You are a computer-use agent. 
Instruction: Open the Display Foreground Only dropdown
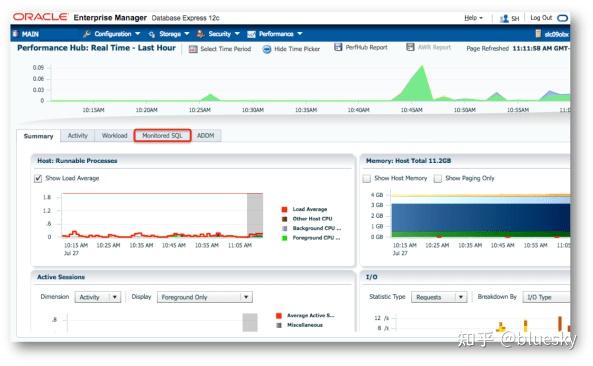pyautogui.click(x=205, y=297)
